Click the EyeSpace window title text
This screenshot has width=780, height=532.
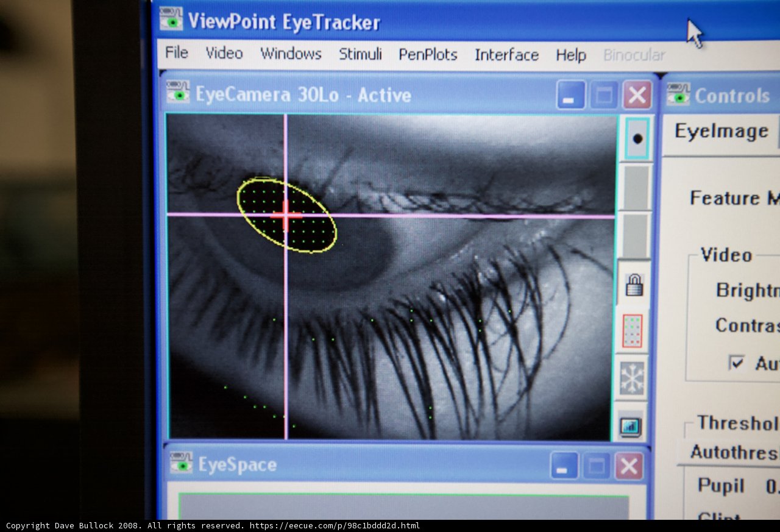pyautogui.click(x=237, y=465)
